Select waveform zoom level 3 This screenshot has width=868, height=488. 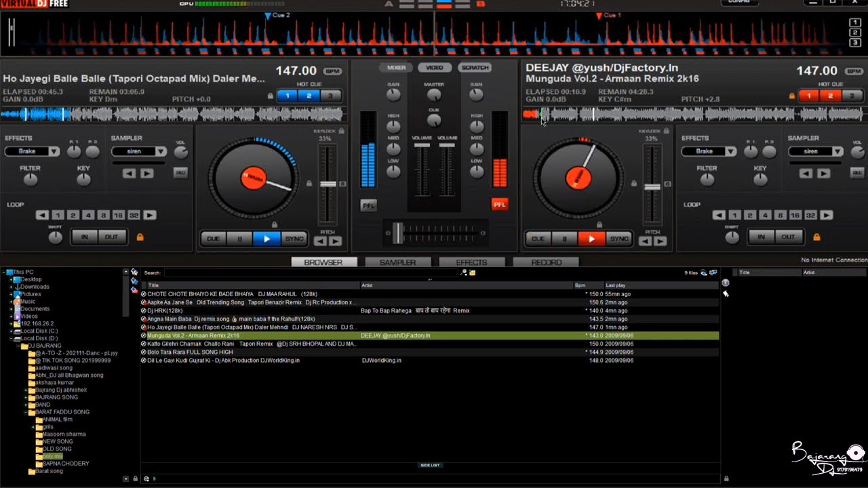coord(856,43)
